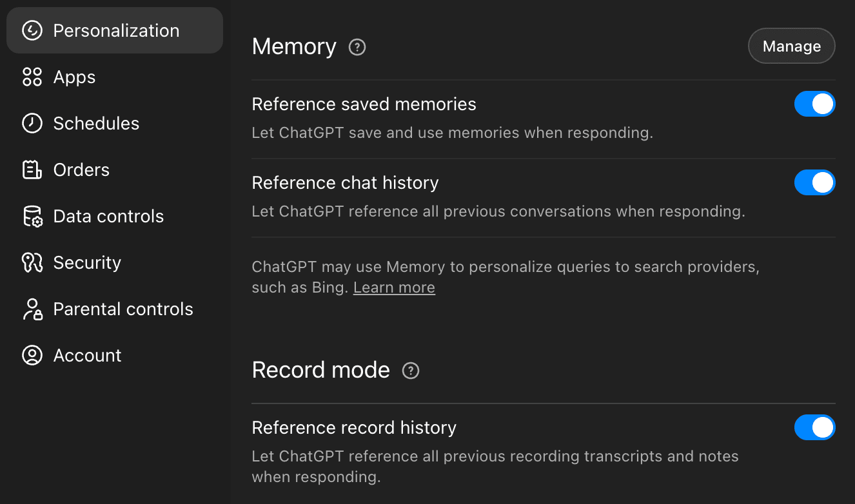This screenshot has height=504, width=855.
Task: Select the Security settings entry
Action: coord(87,262)
